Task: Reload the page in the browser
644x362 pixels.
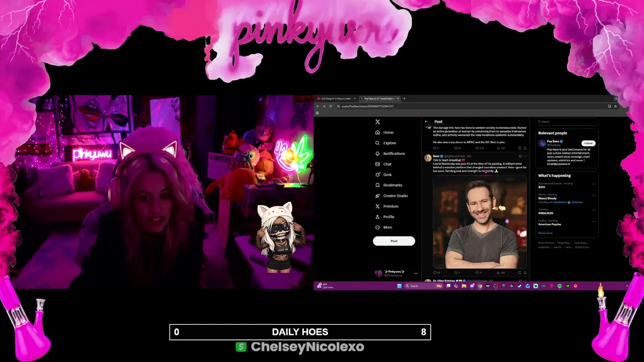Action: click(x=331, y=106)
